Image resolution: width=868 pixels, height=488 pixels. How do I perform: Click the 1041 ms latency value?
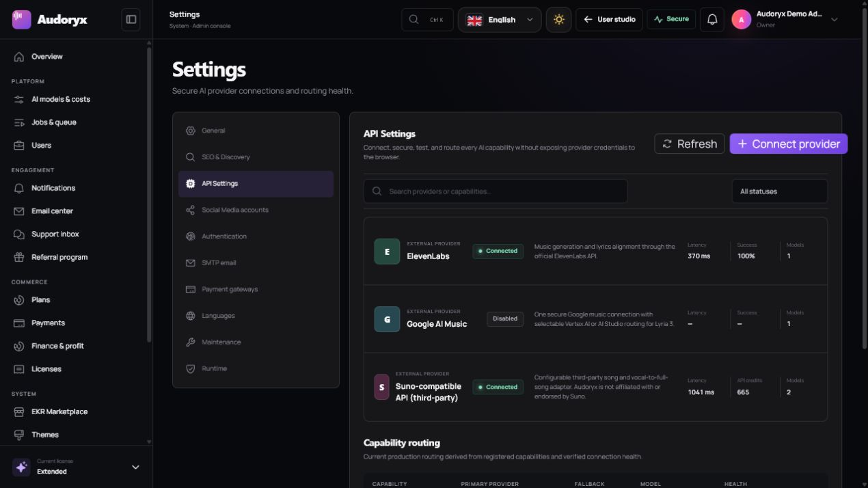tap(701, 392)
